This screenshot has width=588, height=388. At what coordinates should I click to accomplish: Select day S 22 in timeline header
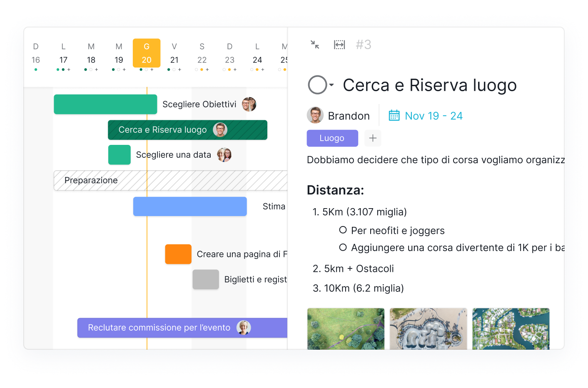202,53
